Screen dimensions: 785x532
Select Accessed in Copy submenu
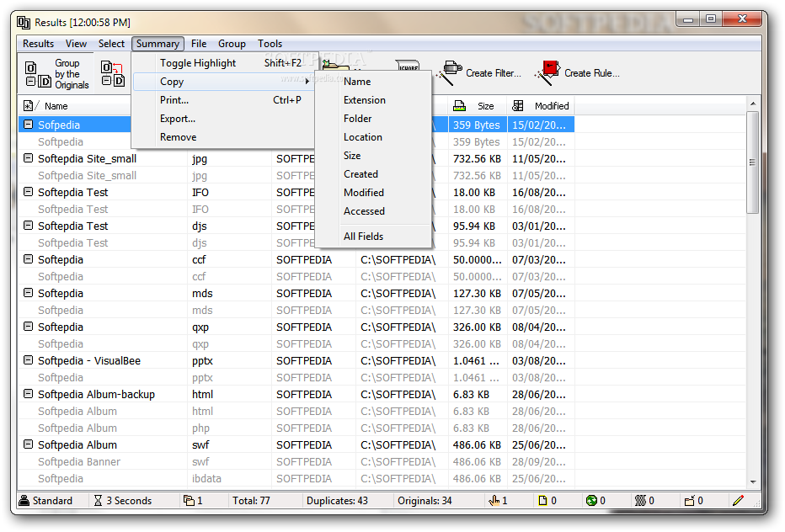pos(373,211)
